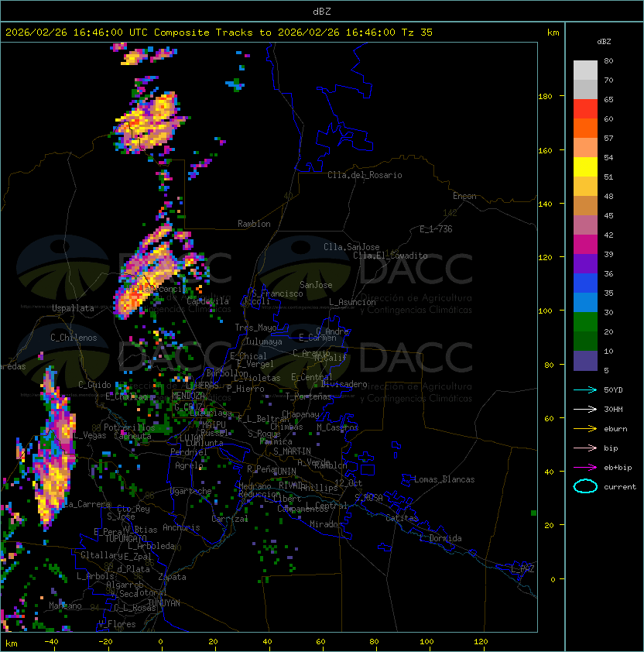Click the 'L_Dormida' map label
This screenshot has height=652, width=644.
point(440,538)
